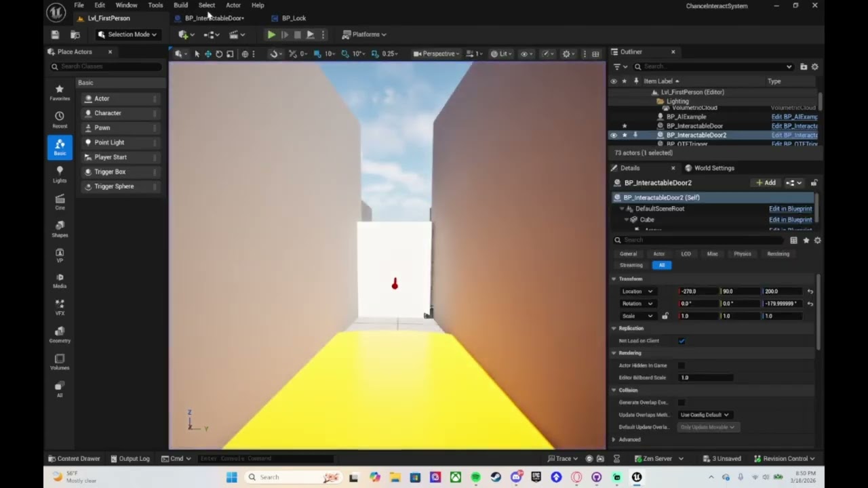Image resolution: width=868 pixels, height=488 pixels.
Task: Toggle the Scale lock-ratio padlock
Action: 665,316
